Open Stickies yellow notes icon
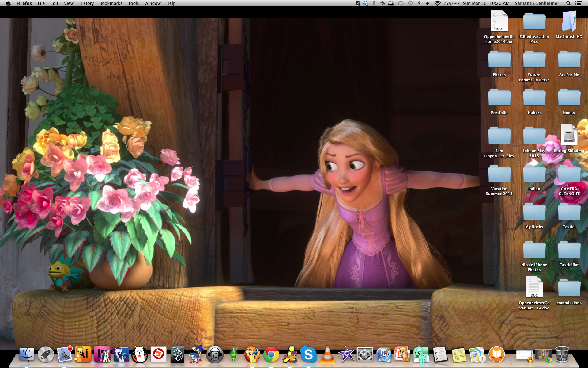 [x=459, y=355]
